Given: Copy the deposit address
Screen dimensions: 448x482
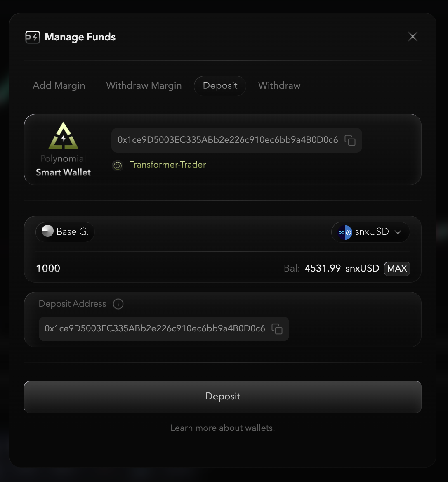Looking at the screenshot, I should coord(277,329).
